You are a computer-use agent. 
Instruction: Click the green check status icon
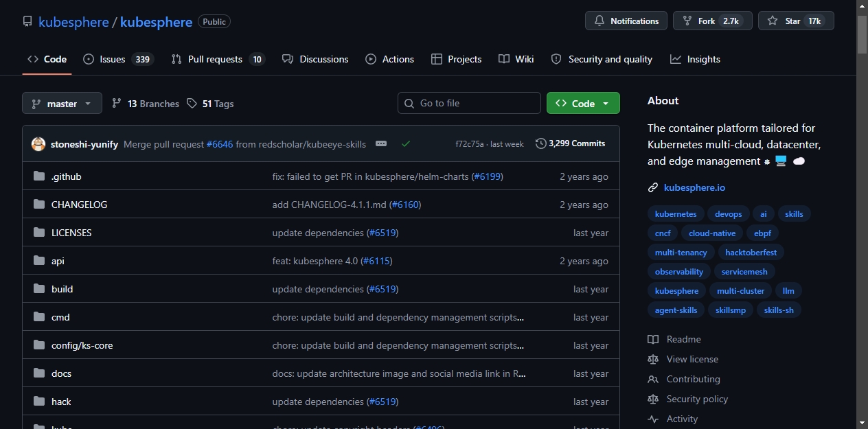[406, 144]
